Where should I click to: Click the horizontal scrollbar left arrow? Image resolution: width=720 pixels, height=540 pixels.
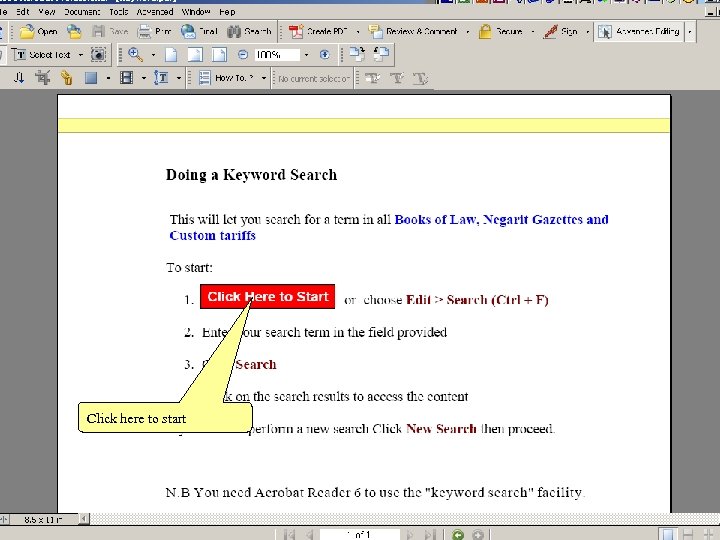click(x=84, y=519)
